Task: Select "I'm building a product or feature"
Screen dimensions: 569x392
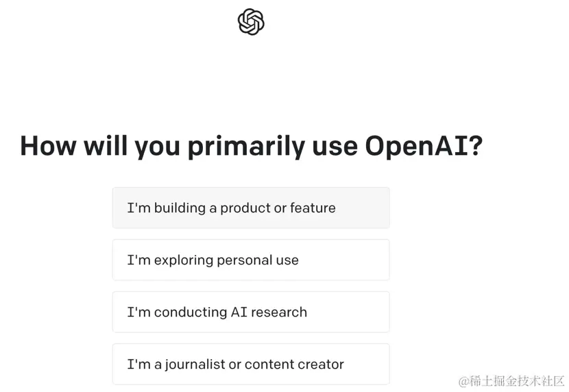Action: click(251, 208)
